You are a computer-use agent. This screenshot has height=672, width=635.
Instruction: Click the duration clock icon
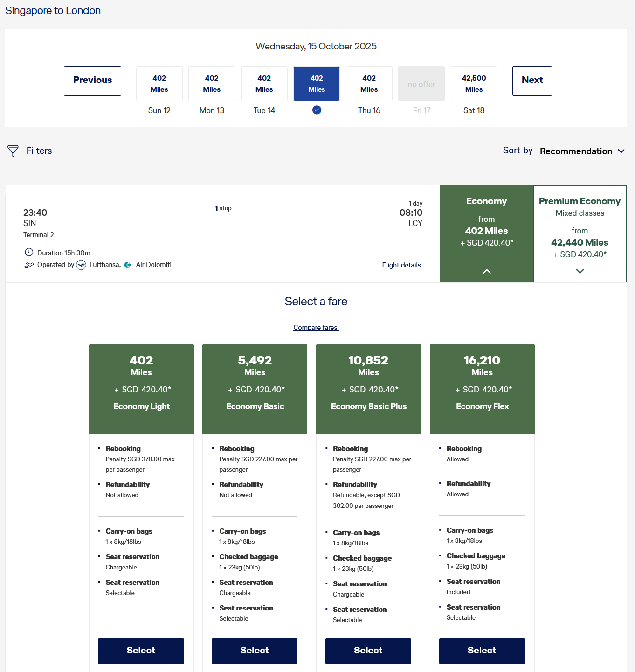click(29, 253)
